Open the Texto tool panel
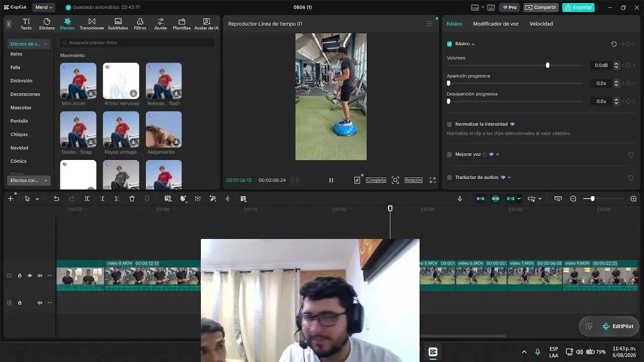Image resolution: width=644 pixels, height=362 pixels. pyautogui.click(x=26, y=24)
